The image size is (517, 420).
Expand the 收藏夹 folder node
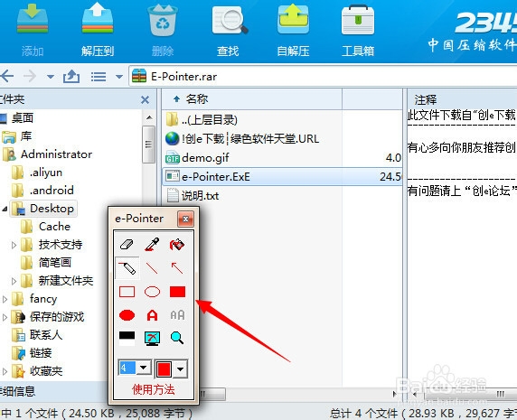point(5,371)
